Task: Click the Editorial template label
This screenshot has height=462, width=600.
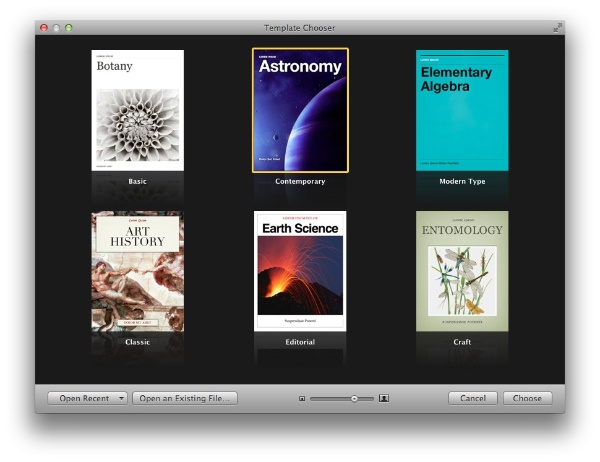Action: click(x=300, y=342)
